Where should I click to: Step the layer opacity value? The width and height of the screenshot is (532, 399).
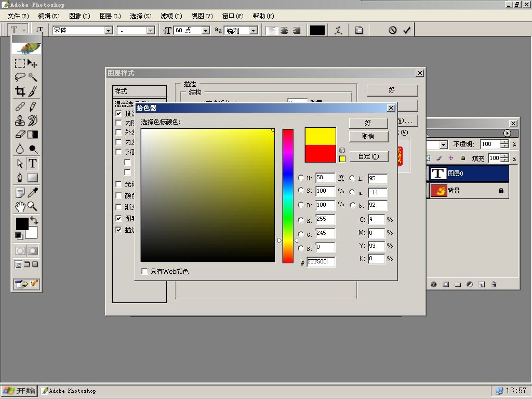(x=504, y=144)
